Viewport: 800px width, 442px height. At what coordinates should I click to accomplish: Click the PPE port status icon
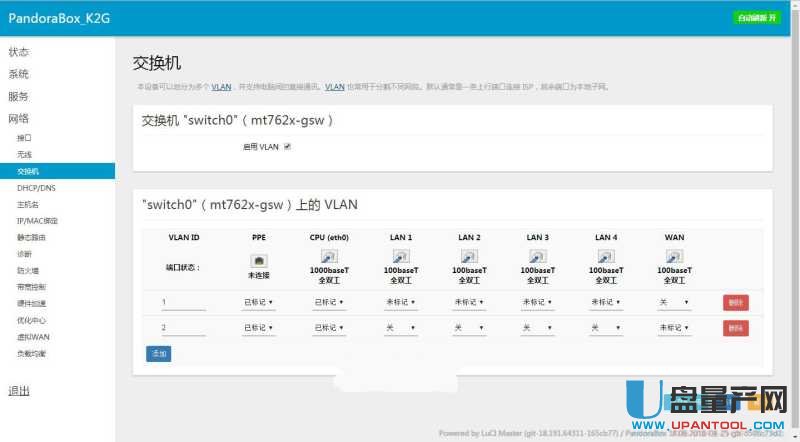260,259
